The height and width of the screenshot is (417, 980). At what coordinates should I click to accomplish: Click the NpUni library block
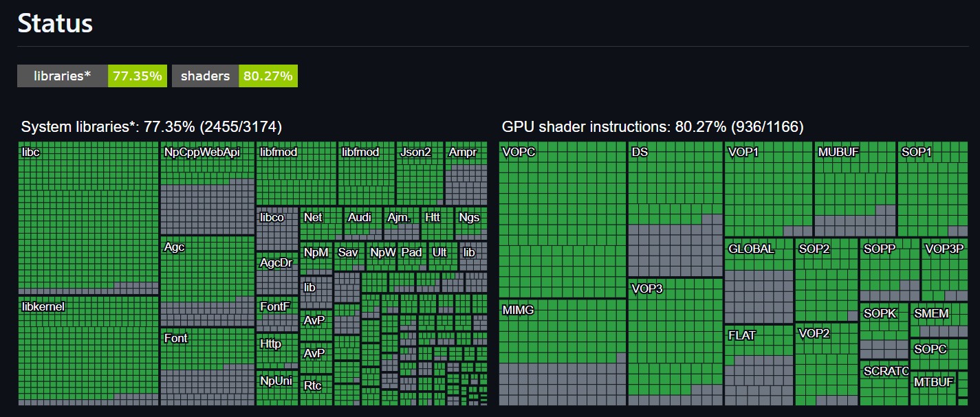(277, 388)
